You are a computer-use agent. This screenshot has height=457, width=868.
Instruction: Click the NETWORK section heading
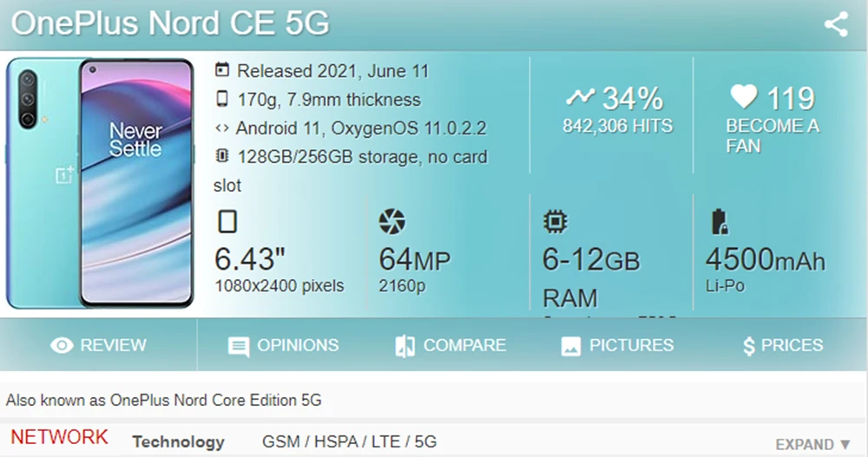(x=59, y=437)
